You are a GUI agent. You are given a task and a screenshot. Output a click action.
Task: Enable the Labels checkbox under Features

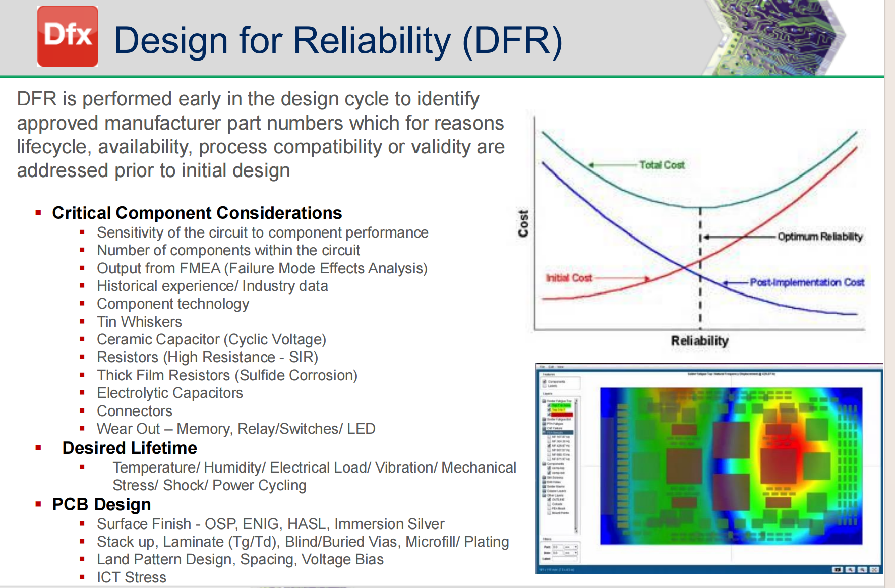(544, 386)
